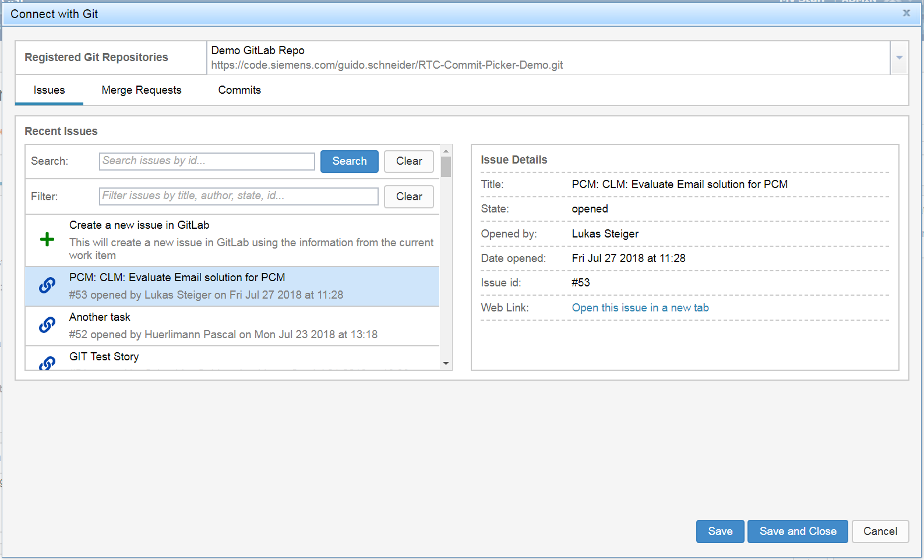Close the Connect with Git dialog

point(907,13)
